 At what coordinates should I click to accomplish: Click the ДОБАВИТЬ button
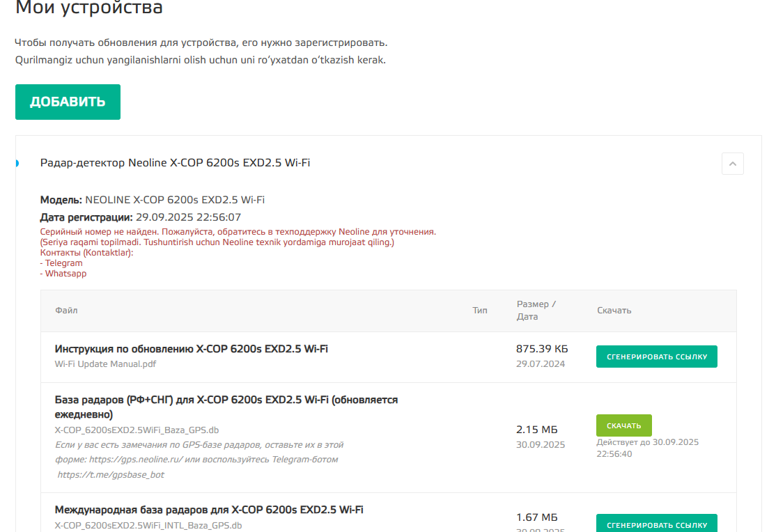(x=68, y=102)
